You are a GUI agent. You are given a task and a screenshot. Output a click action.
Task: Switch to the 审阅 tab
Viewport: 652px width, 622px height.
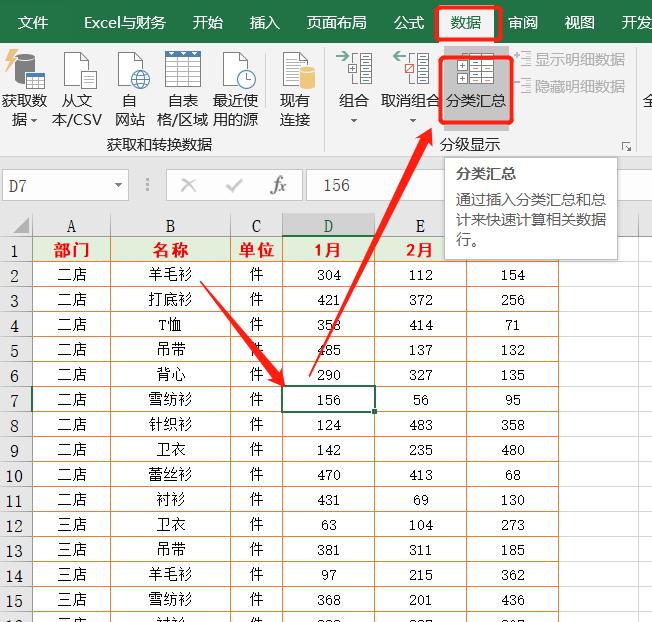[x=523, y=22]
